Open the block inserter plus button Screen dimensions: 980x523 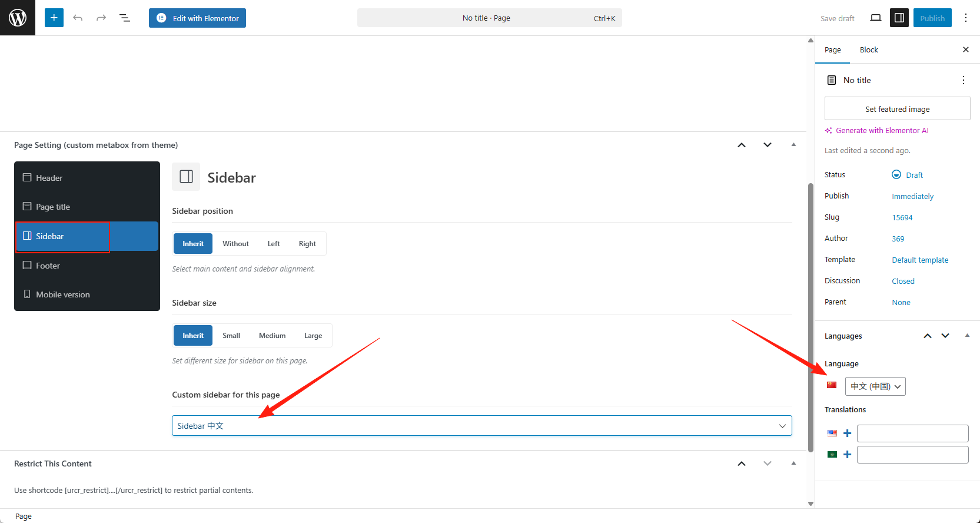[x=54, y=18]
